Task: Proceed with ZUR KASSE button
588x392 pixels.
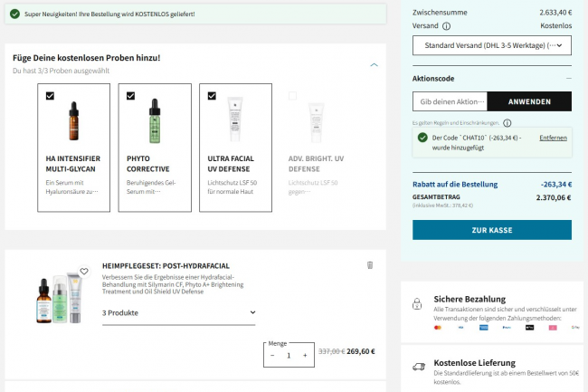Action: tap(491, 230)
